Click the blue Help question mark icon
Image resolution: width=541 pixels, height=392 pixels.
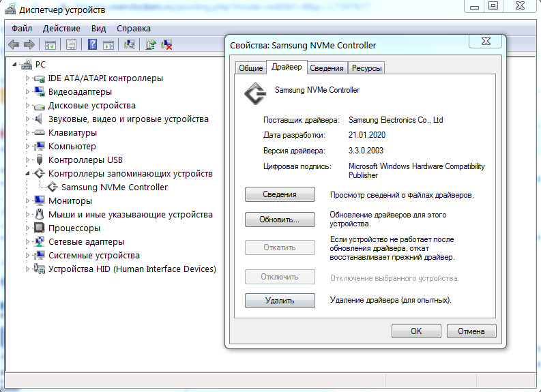pyautogui.click(x=93, y=44)
